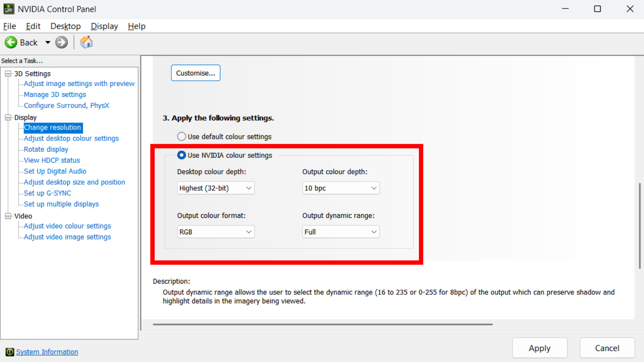
Task: Open Output colour depth dropdown
Action: pyautogui.click(x=341, y=188)
